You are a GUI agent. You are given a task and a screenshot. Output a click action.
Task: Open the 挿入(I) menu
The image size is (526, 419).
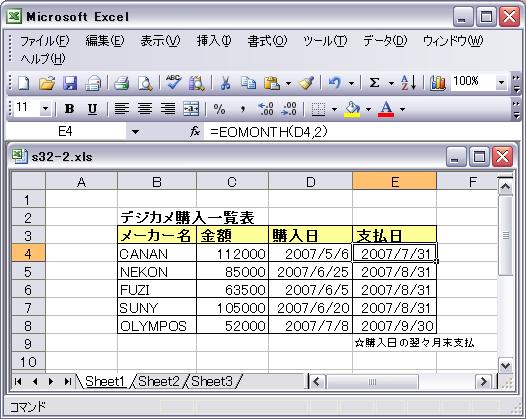pos(214,41)
